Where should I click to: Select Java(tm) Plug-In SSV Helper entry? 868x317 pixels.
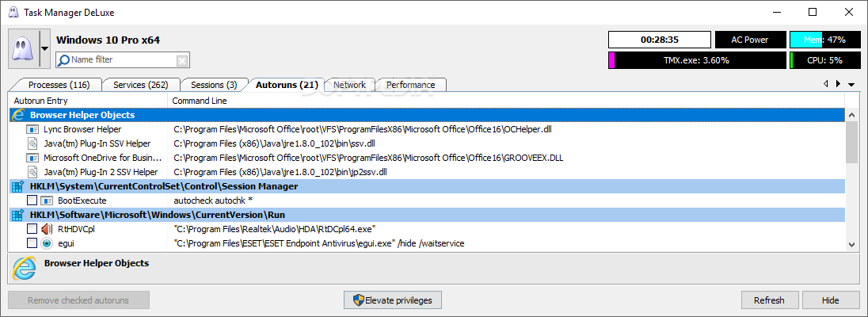(x=97, y=144)
